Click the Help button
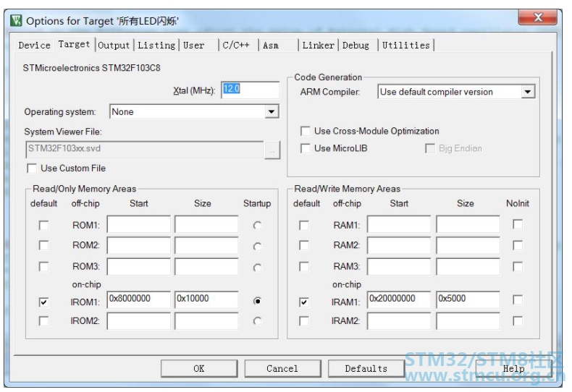 pyautogui.click(x=514, y=369)
